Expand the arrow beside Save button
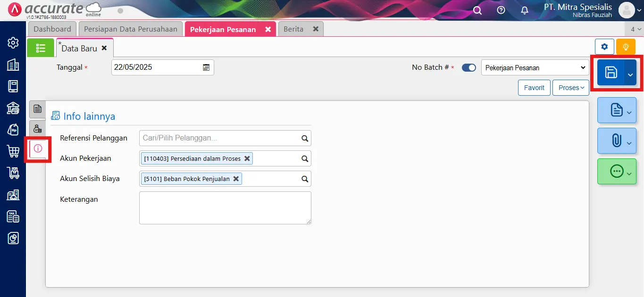This screenshot has height=297, width=644. pos(630,73)
